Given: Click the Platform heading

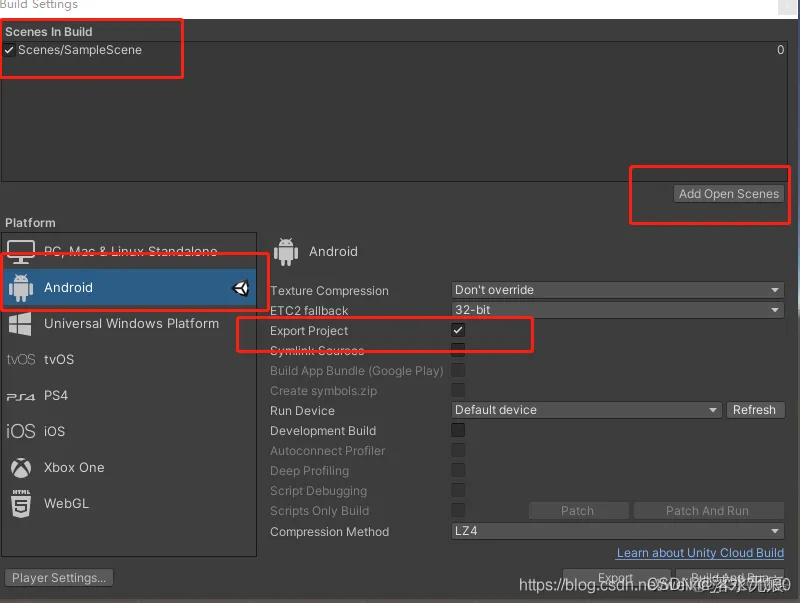Looking at the screenshot, I should (30, 223).
